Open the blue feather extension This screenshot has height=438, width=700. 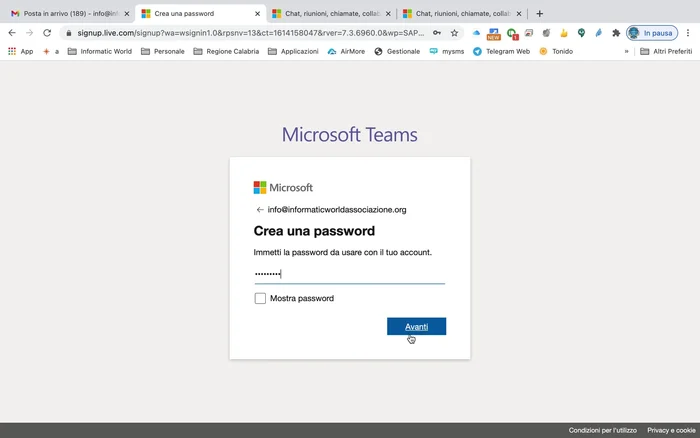[x=599, y=33]
